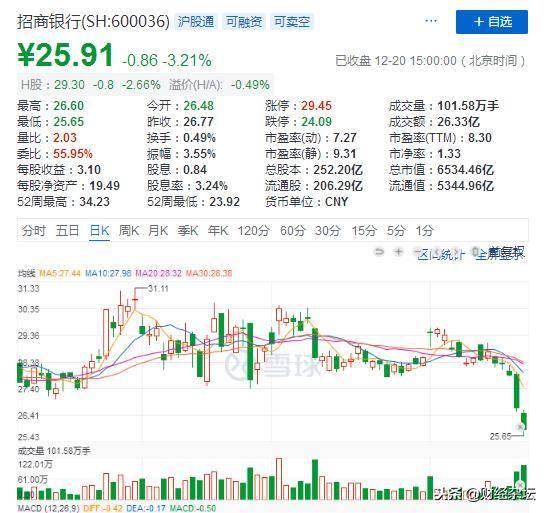This screenshot has height=513, width=548.
Task: Switch to the 60分 interval tab
Action: (x=293, y=231)
